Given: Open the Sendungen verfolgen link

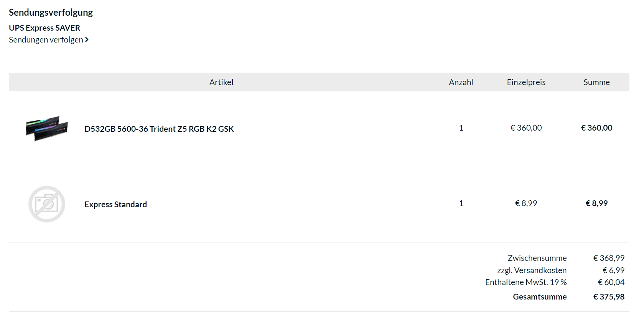Looking at the screenshot, I should [x=46, y=40].
